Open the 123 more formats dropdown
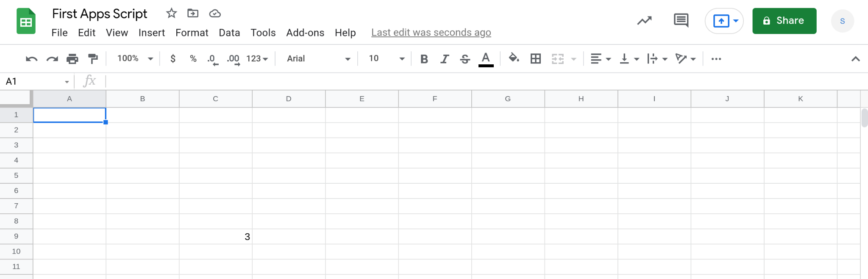The width and height of the screenshot is (868, 279). tap(257, 59)
